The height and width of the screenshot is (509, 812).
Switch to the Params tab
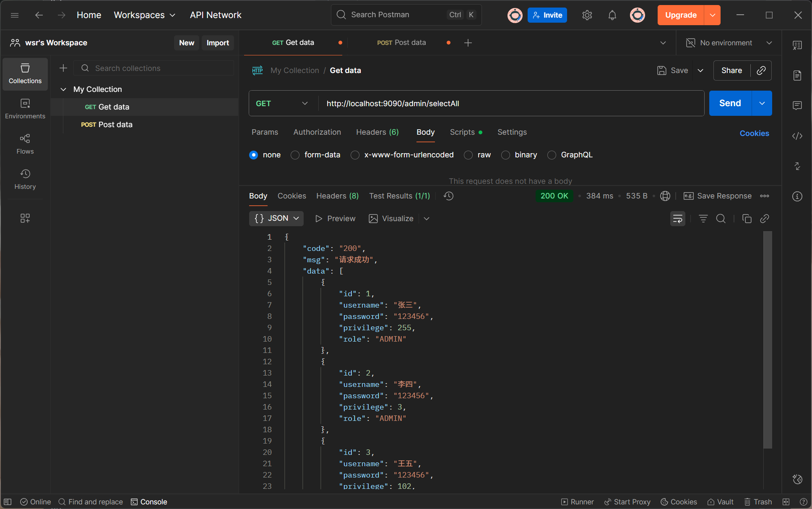click(x=265, y=132)
